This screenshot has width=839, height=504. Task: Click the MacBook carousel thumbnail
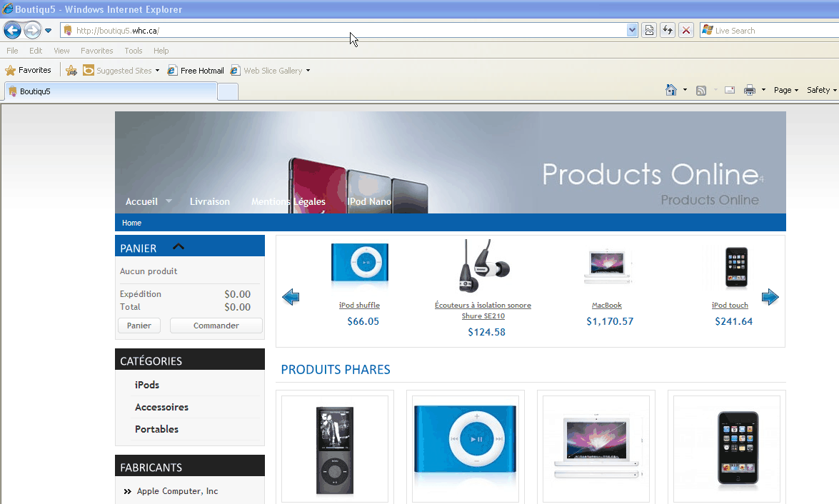tap(607, 266)
